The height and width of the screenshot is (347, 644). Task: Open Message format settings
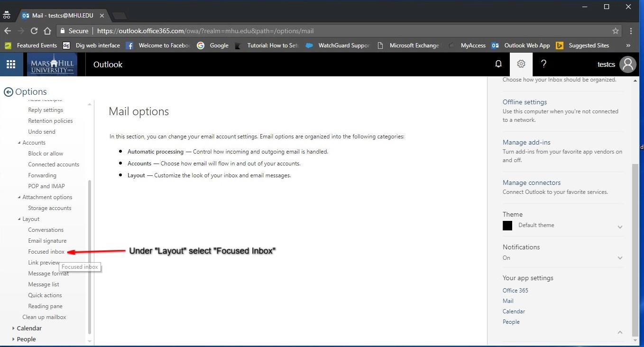48,274
